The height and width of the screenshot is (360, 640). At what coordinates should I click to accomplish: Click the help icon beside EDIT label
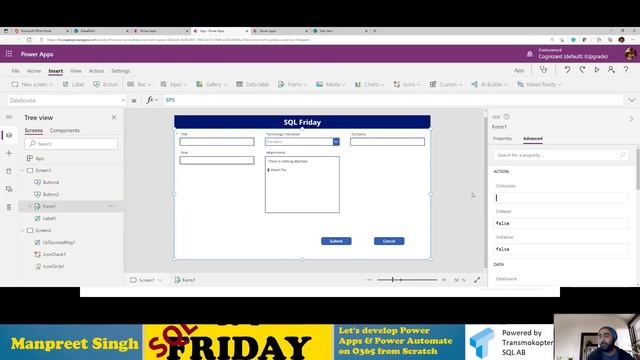507,117
